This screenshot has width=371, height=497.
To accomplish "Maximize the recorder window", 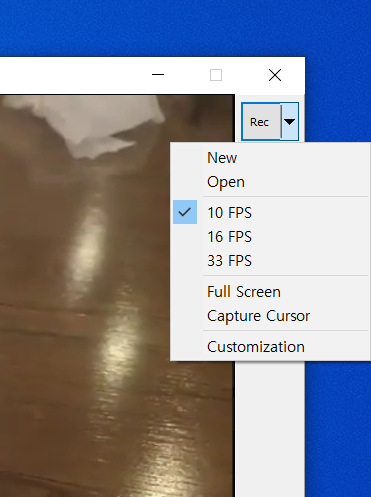I will click(216, 75).
